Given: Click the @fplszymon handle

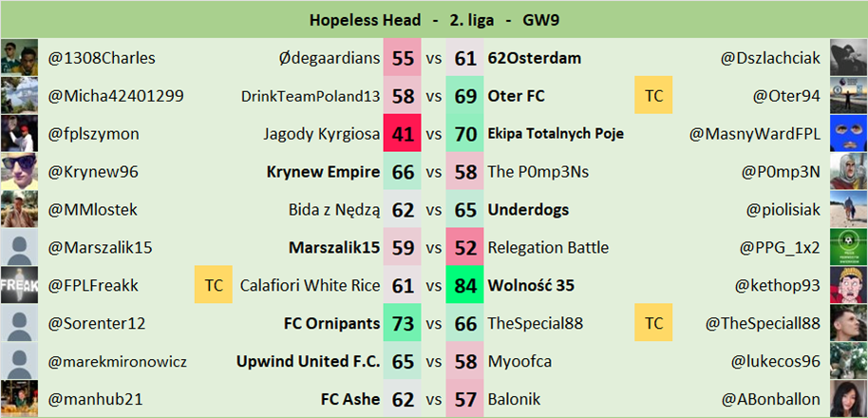Looking at the screenshot, I should click(x=92, y=134).
